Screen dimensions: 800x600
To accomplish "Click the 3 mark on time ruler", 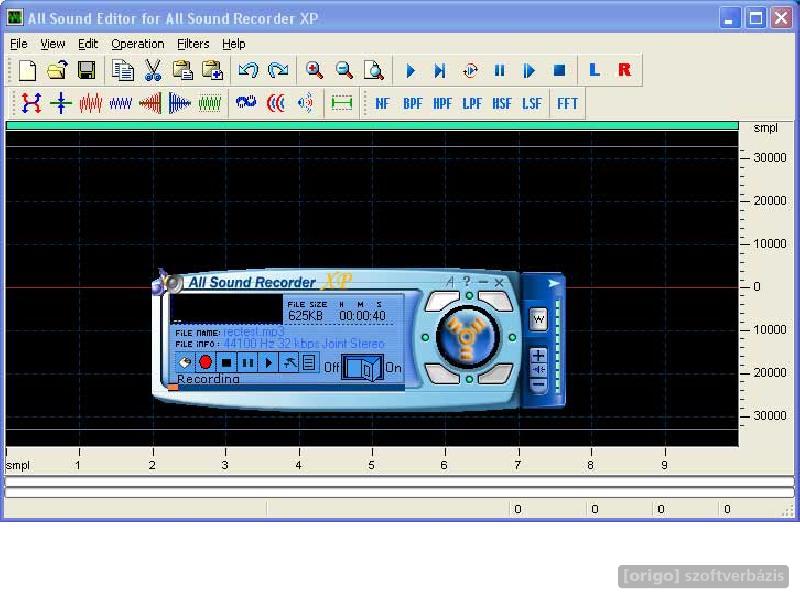I will (x=225, y=465).
